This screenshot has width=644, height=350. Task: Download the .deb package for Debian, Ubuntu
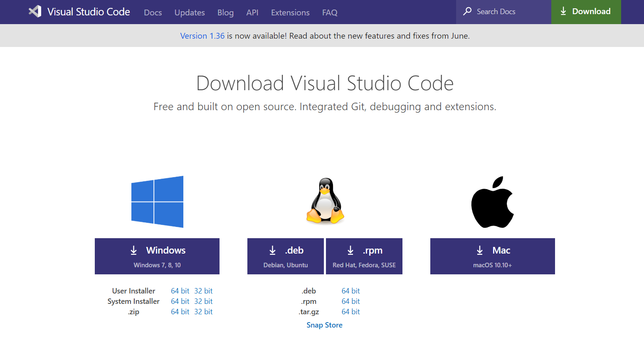pos(286,256)
